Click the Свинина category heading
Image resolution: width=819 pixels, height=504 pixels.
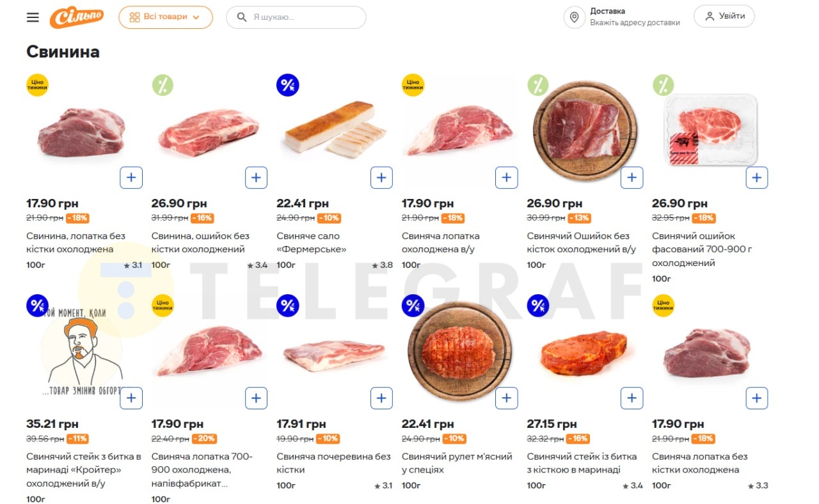coord(63,52)
